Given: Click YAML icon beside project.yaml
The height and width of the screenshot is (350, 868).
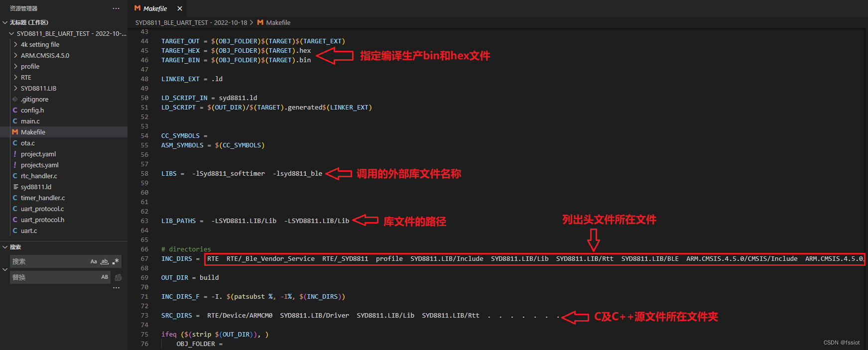Looking at the screenshot, I should point(15,154).
